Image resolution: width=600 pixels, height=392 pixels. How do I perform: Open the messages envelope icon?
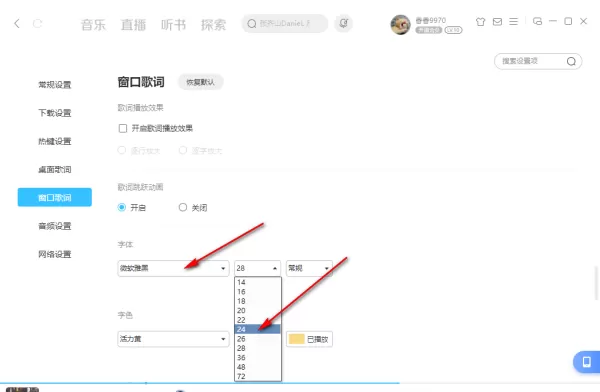pyautogui.click(x=497, y=22)
